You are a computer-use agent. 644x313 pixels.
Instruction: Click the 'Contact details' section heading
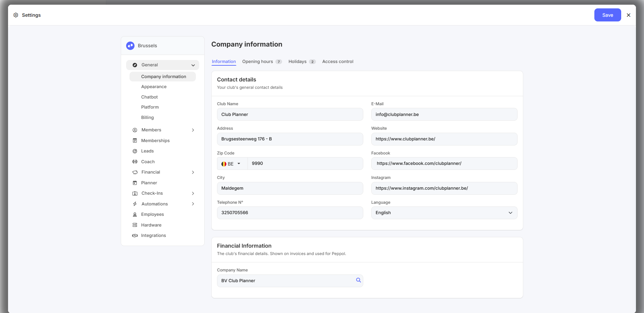[x=236, y=80]
